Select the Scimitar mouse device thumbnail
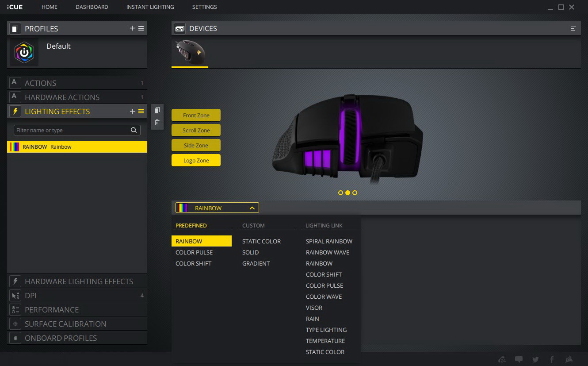Viewport: 588px width, 366px height. tap(190, 52)
